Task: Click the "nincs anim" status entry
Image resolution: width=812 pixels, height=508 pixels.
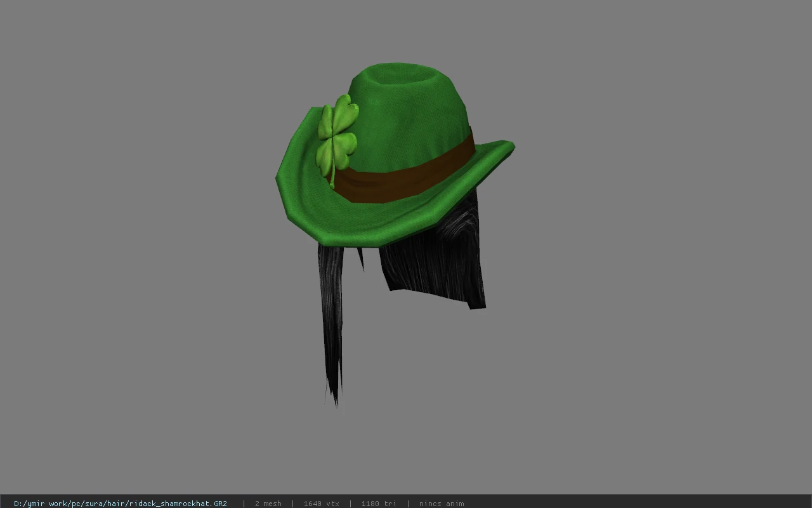Action: pyautogui.click(x=442, y=503)
